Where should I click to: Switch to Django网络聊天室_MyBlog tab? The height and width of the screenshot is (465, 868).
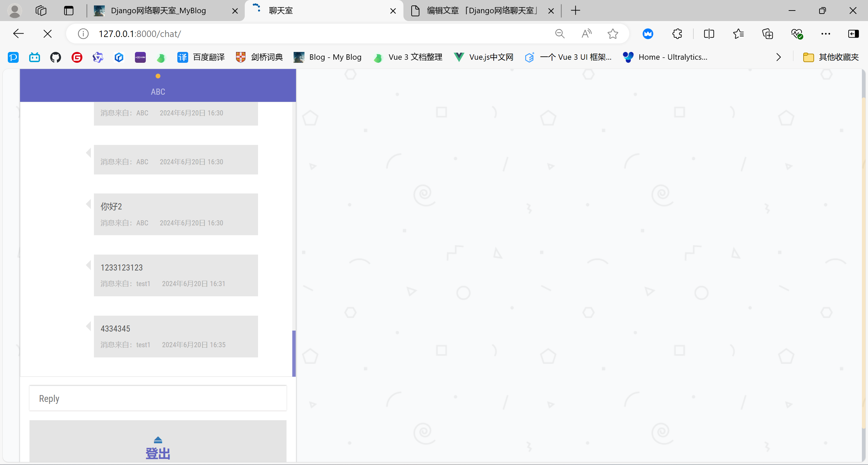(x=158, y=11)
